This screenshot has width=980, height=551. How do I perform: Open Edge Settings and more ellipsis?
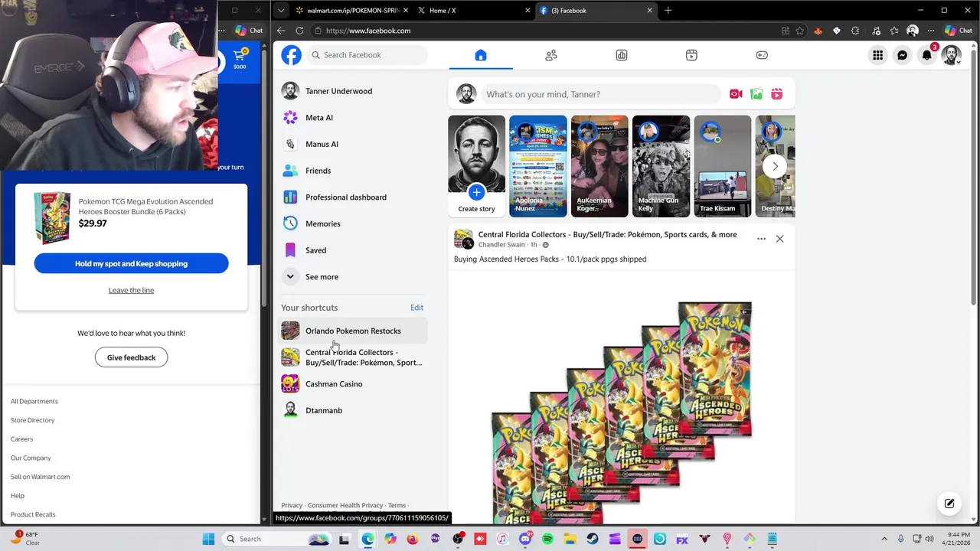tap(932, 31)
